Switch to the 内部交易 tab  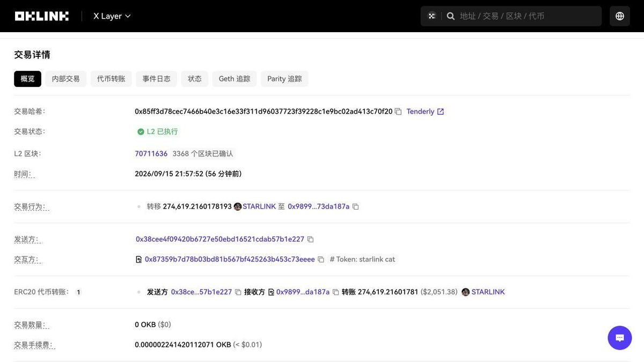[x=65, y=79]
